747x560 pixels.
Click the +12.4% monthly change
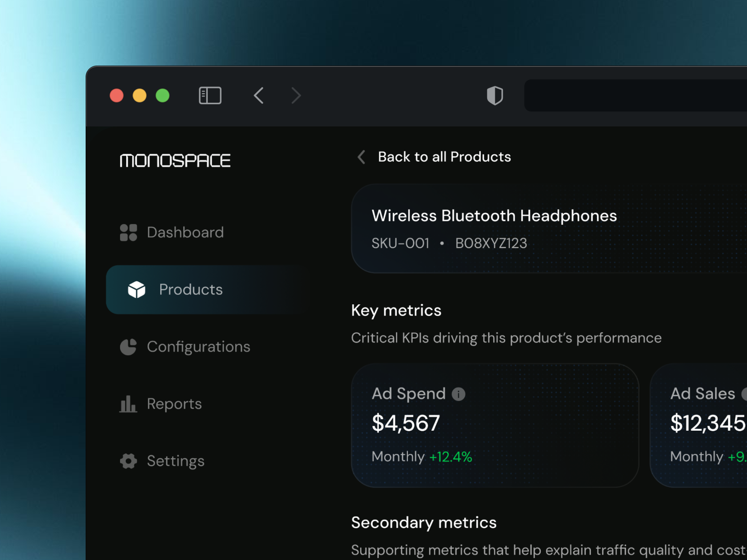point(451,457)
